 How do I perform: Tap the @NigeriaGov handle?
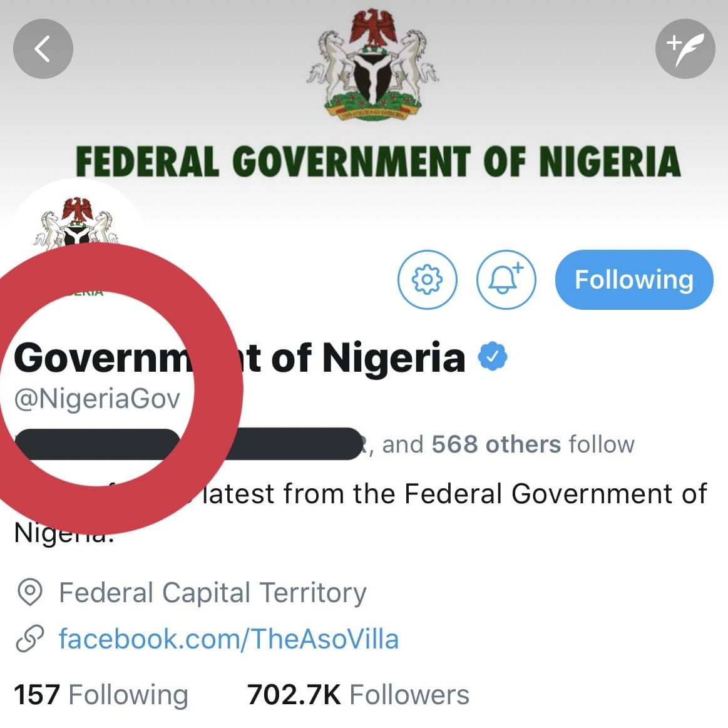(97, 399)
